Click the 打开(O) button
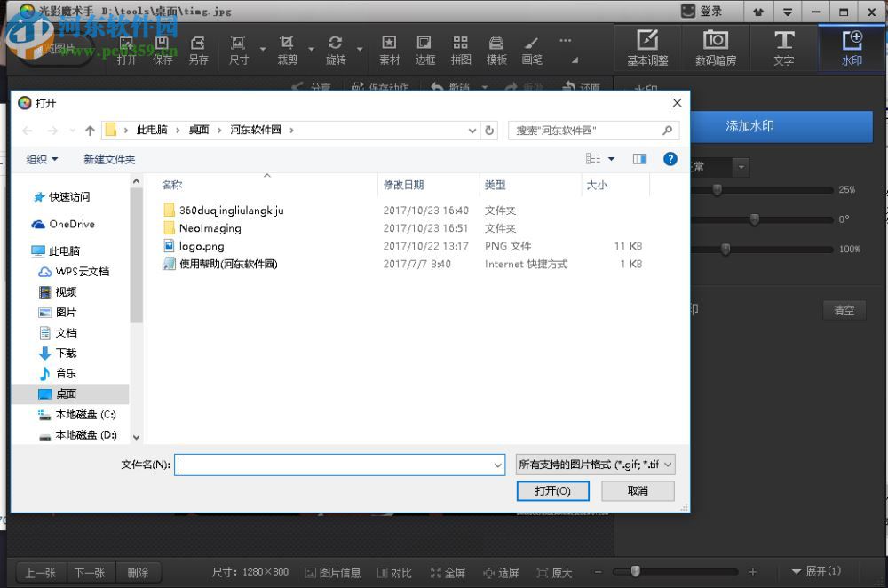888x588 pixels. (x=552, y=490)
